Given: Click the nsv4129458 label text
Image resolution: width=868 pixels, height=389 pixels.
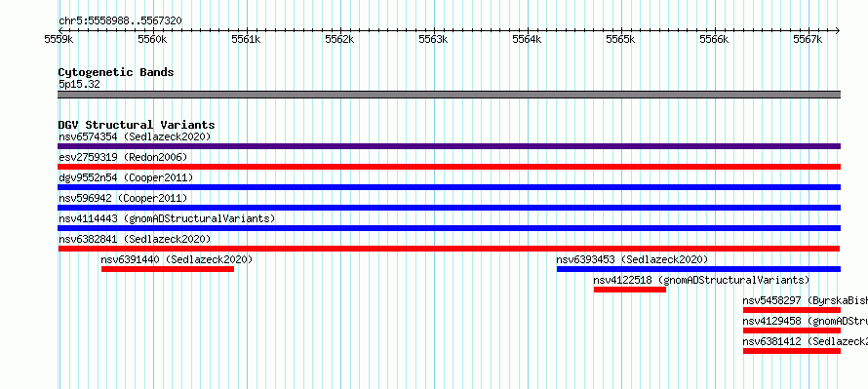Looking at the screenshot, I should (x=805, y=321).
